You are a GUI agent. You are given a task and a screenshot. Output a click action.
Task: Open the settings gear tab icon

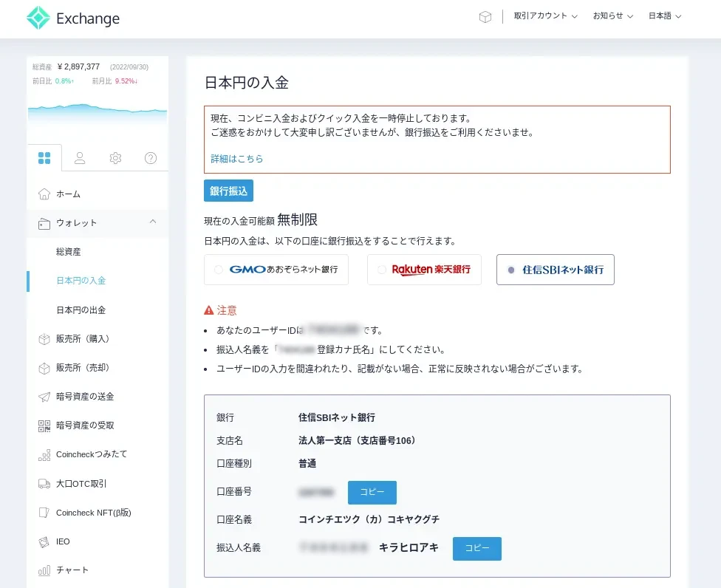pos(115,158)
